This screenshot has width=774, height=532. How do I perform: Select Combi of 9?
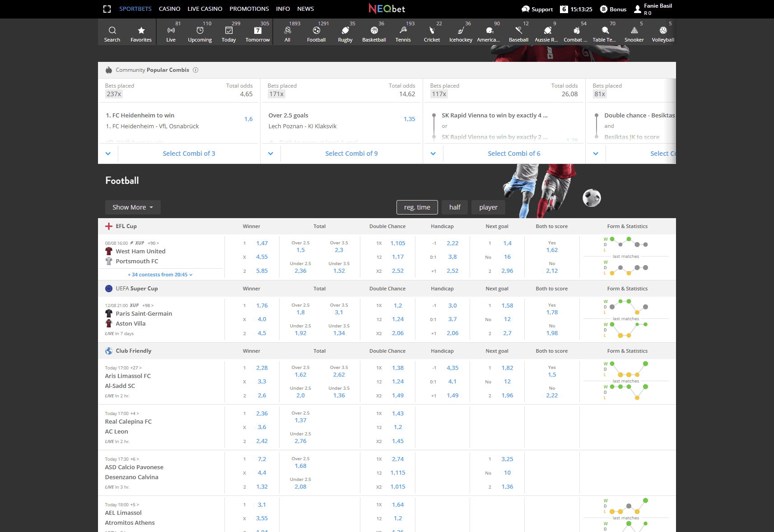click(351, 154)
